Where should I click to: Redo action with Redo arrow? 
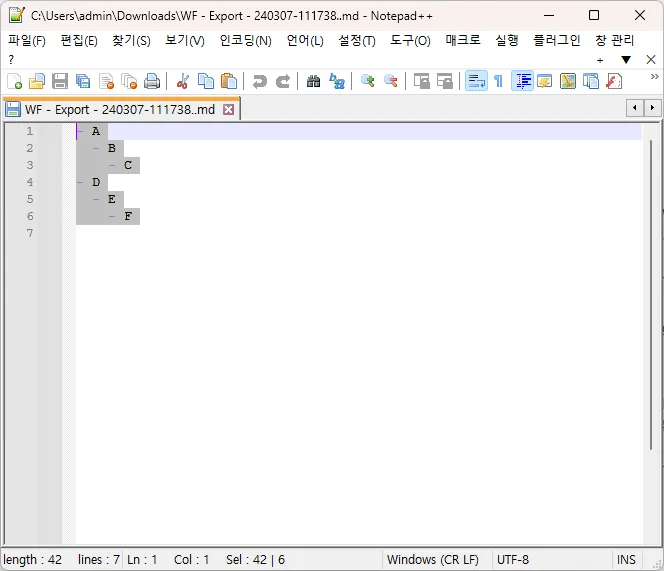click(x=283, y=81)
